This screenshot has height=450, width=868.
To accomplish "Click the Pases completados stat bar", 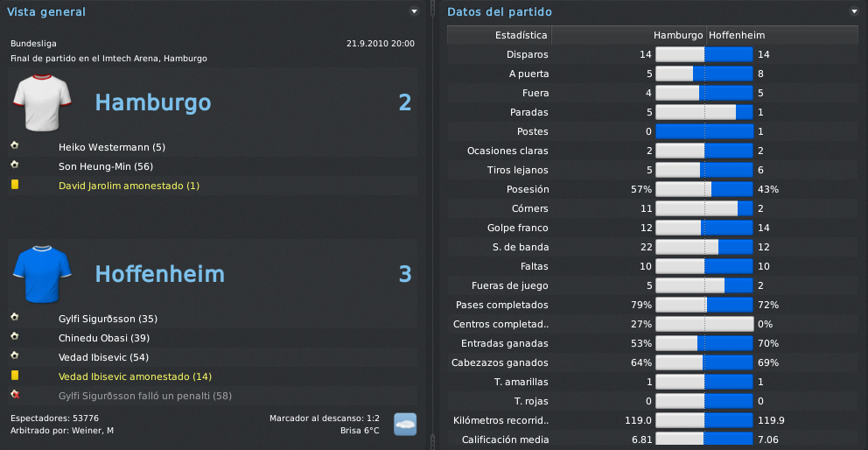I will pyautogui.click(x=704, y=305).
